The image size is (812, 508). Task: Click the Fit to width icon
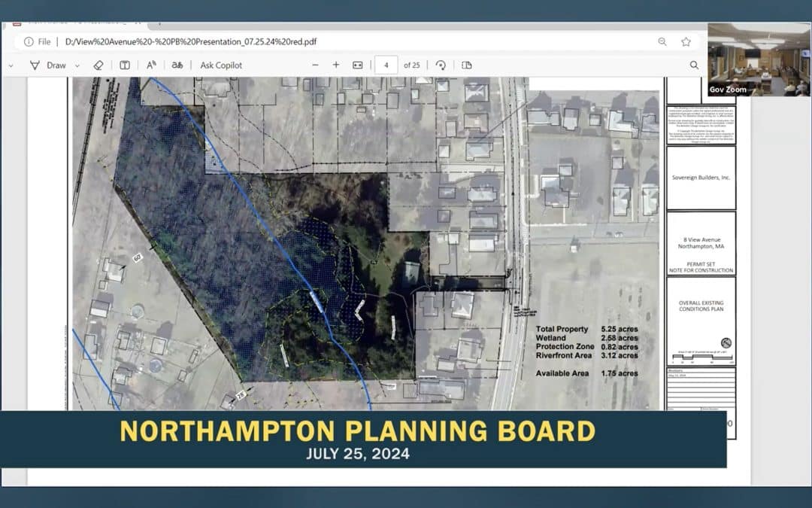357,65
